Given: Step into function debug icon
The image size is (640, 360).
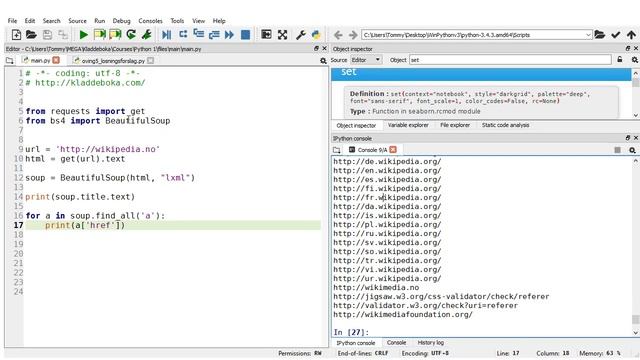Looking at the screenshot, I should [199, 35].
